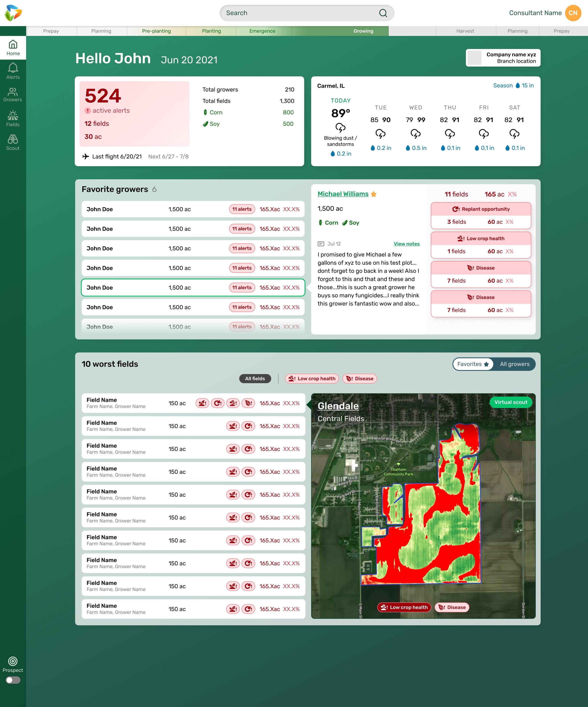Click the Prospect target icon
Screen dimensions: 588x707
13,661
